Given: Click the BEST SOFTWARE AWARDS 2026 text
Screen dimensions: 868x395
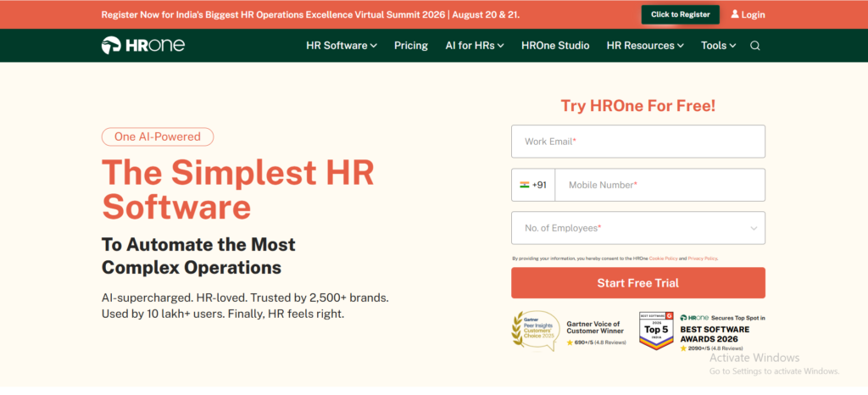Looking at the screenshot, I should click(715, 334).
